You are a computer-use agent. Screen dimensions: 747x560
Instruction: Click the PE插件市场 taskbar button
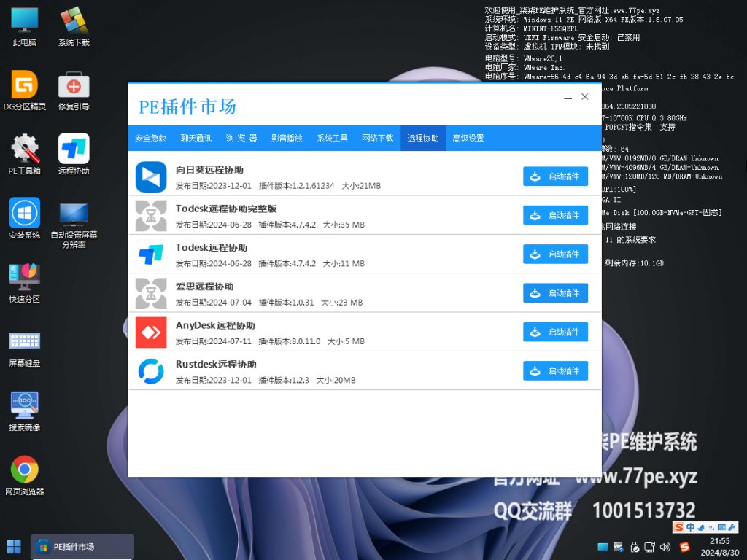[x=82, y=547]
